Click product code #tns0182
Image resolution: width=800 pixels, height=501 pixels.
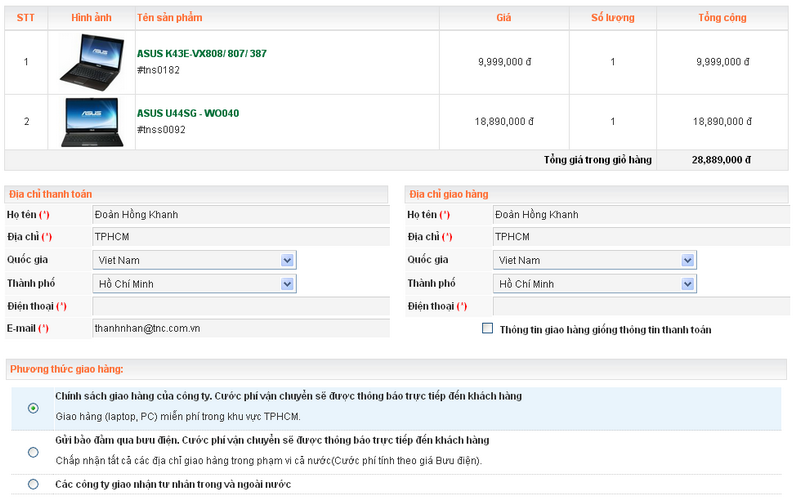pyautogui.click(x=158, y=70)
